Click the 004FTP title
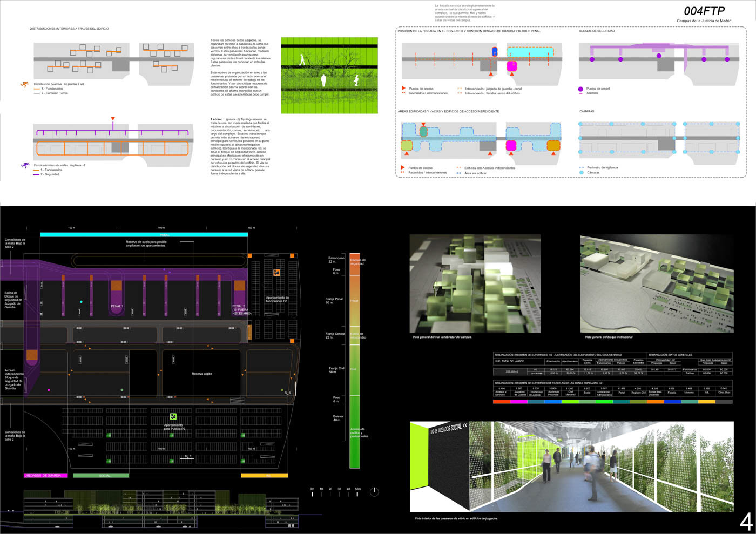Image resolution: width=756 pixels, height=534 pixels. coord(704,11)
